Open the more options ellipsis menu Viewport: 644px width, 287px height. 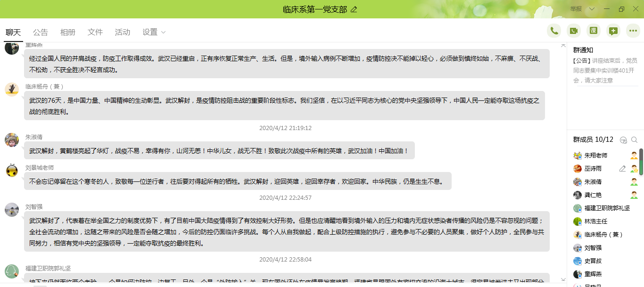[633, 31]
